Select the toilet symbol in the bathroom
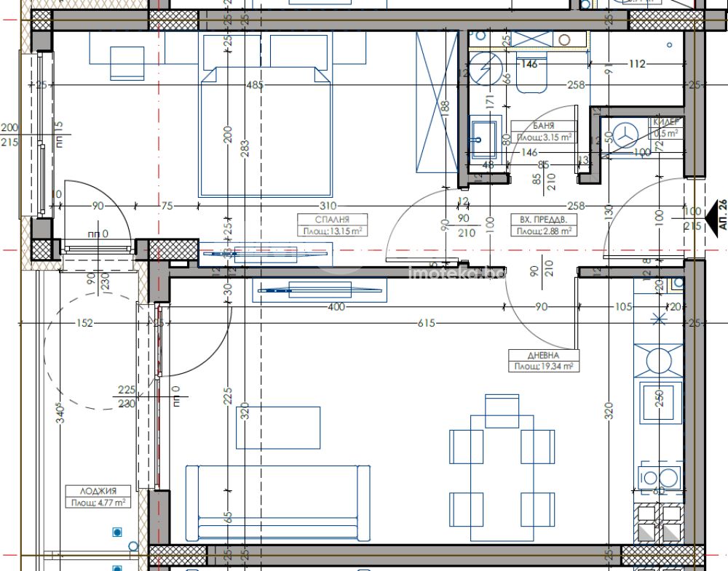The width and height of the screenshot is (728, 571). [x=531, y=76]
